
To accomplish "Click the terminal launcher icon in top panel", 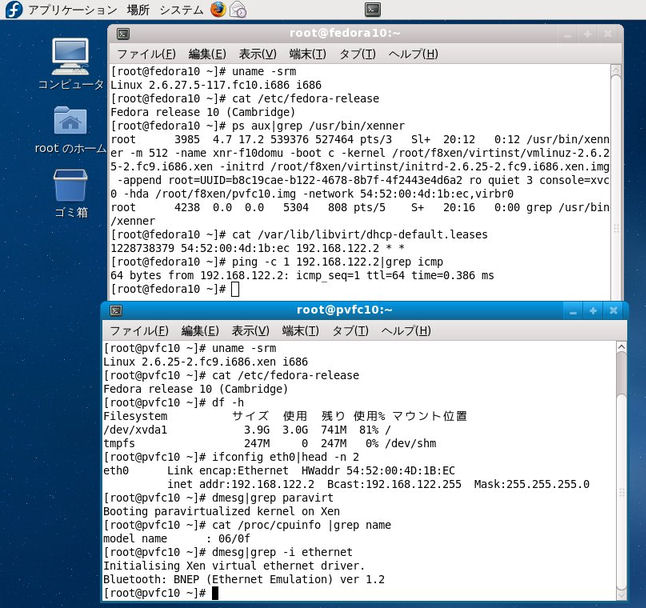I will [x=372, y=9].
